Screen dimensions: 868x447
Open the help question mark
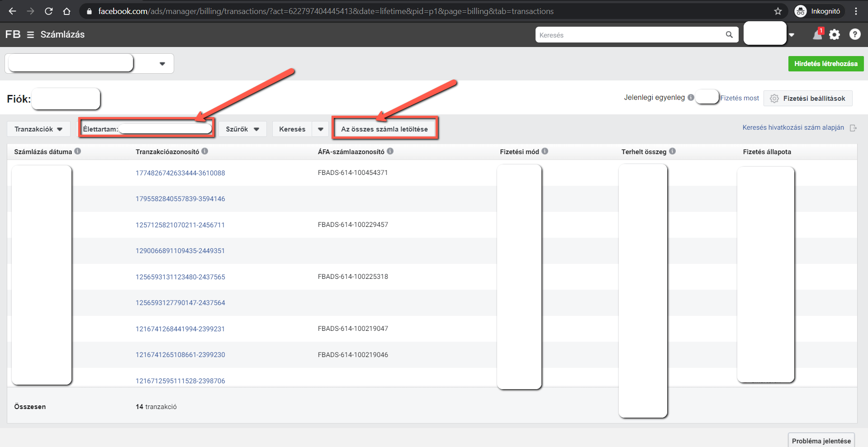pos(855,34)
